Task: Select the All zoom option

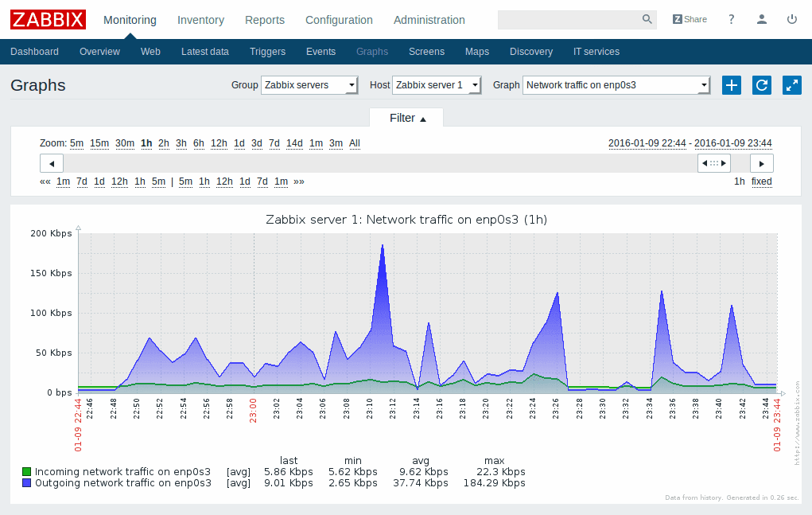Action: (355, 143)
